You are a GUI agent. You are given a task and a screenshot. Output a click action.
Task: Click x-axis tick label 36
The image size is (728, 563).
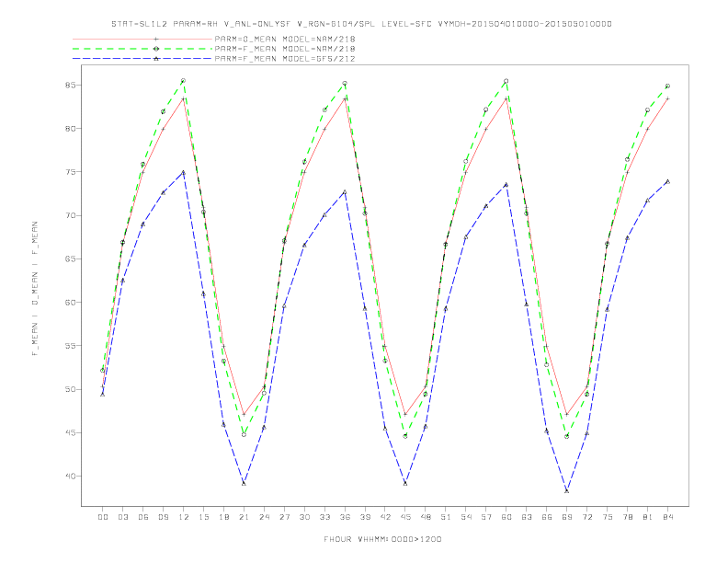coord(345,517)
